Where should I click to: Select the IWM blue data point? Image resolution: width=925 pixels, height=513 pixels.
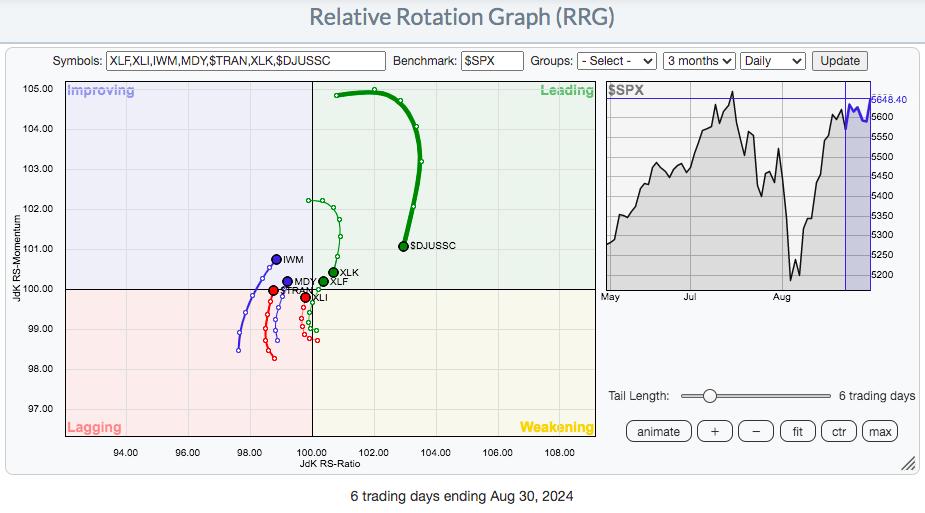pos(277,260)
